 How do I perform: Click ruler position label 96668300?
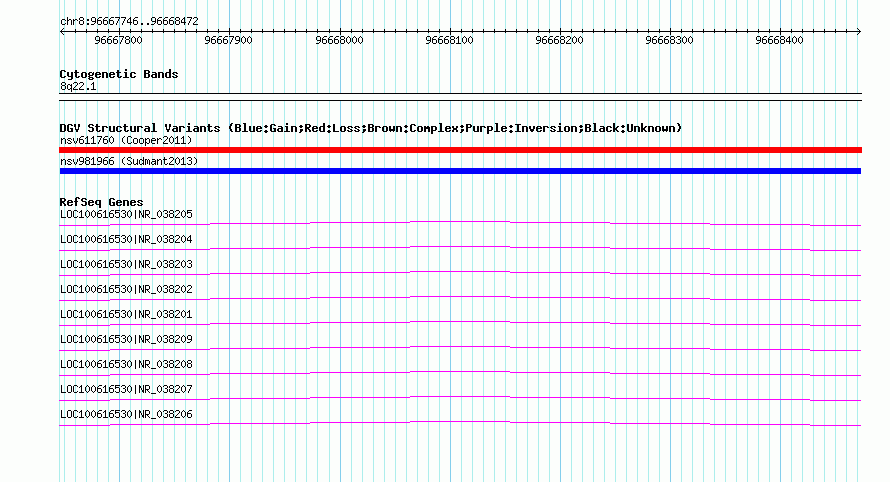669,40
